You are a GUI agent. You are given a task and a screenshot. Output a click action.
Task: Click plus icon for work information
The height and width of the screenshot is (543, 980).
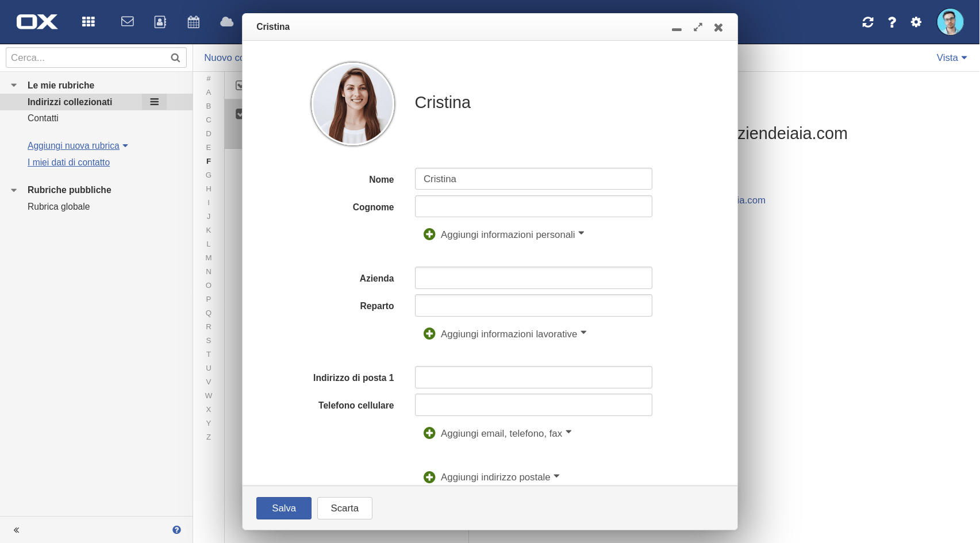click(429, 334)
